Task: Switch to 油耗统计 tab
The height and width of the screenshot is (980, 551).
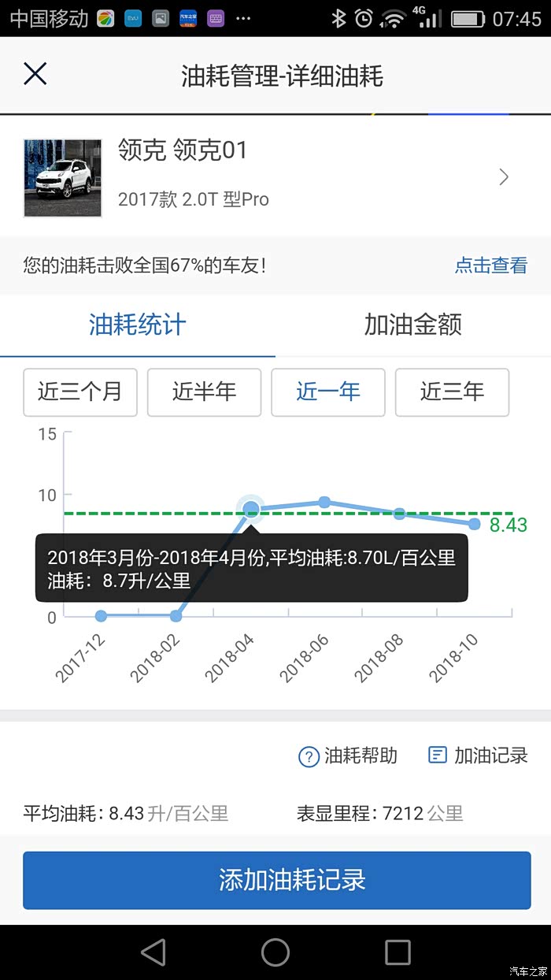Action: coord(138,325)
